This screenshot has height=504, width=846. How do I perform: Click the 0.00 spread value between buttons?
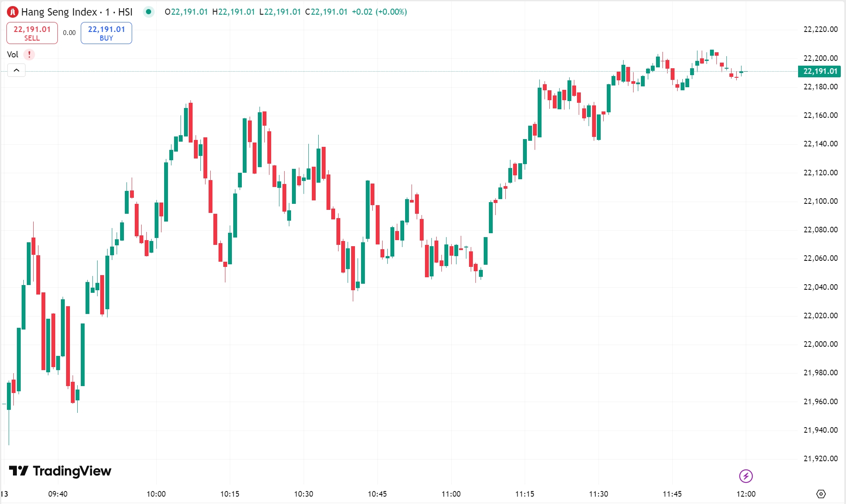[x=68, y=32]
